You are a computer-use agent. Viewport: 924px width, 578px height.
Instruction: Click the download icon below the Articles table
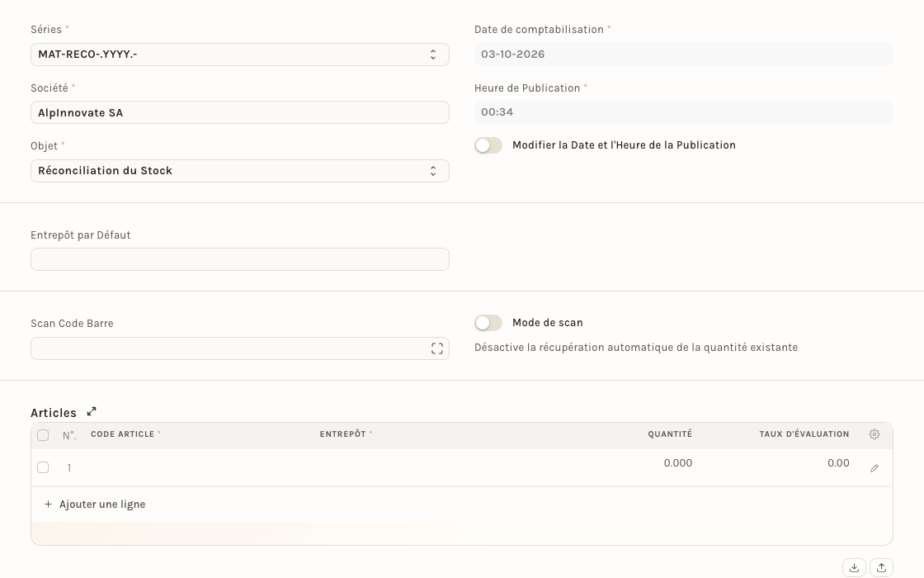tap(855, 567)
